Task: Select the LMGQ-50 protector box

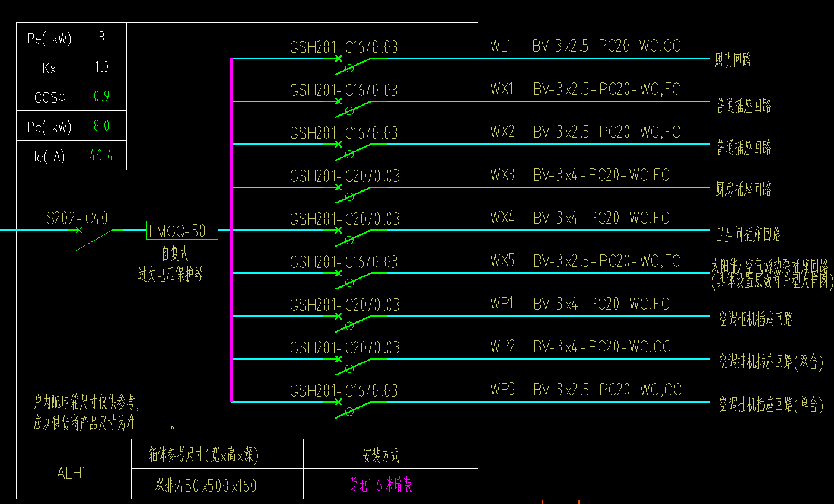Action: tap(182, 230)
